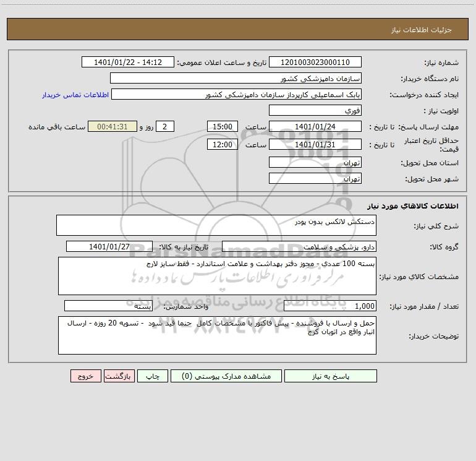476x461 pixels.
Task: Click the label مهلت ارسال پاسخ
Action: pos(428,127)
